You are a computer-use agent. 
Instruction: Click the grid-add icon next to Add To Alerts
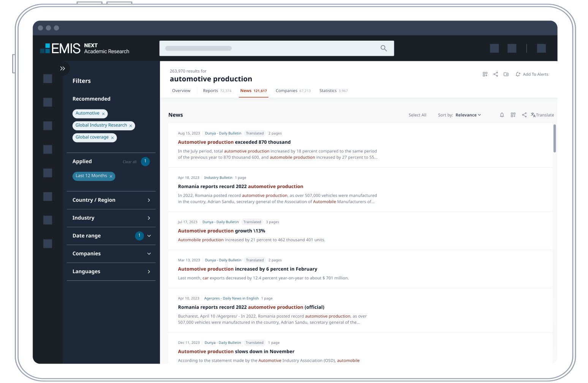(x=485, y=74)
